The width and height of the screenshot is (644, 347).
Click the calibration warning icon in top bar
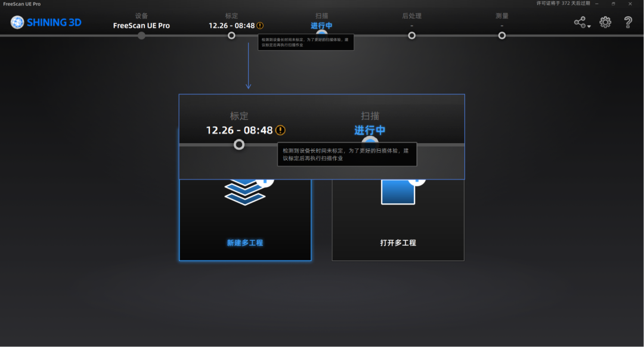click(x=260, y=26)
